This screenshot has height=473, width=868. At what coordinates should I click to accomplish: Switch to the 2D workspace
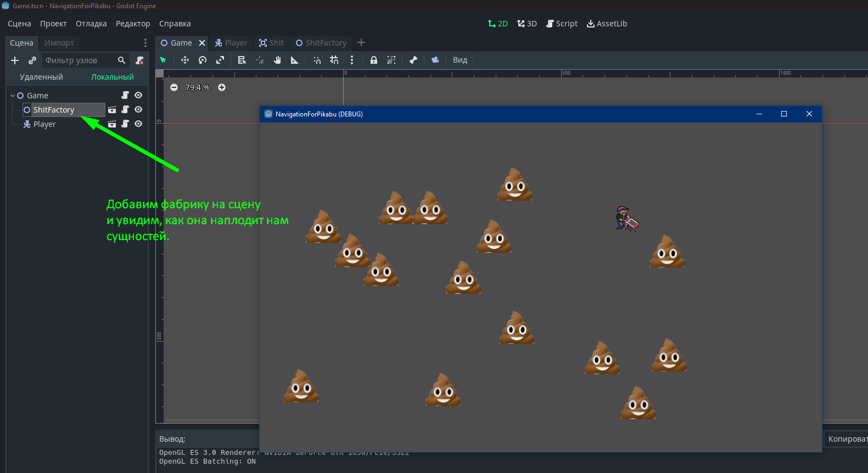click(x=498, y=24)
